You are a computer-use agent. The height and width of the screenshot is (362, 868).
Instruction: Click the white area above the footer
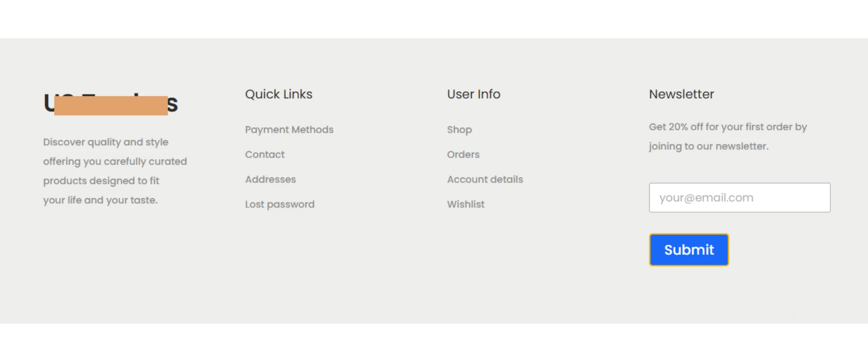pos(434,18)
